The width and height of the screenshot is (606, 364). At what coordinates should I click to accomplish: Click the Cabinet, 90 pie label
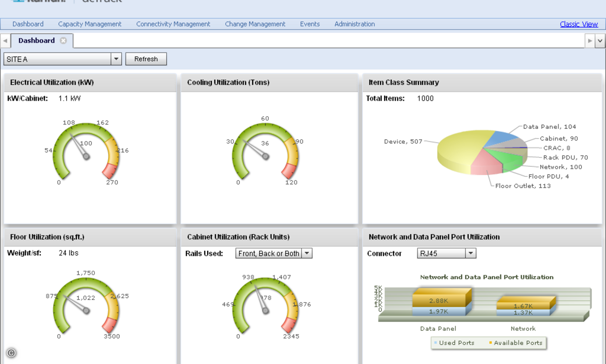click(x=559, y=139)
